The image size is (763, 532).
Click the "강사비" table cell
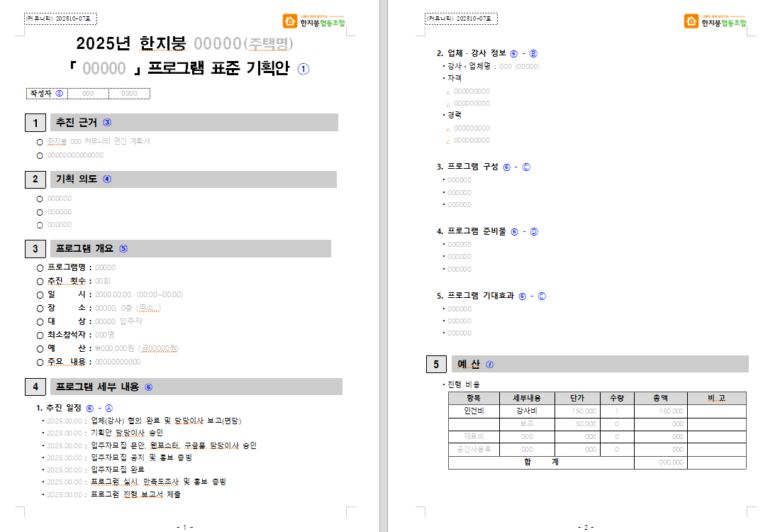coord(526,411)
